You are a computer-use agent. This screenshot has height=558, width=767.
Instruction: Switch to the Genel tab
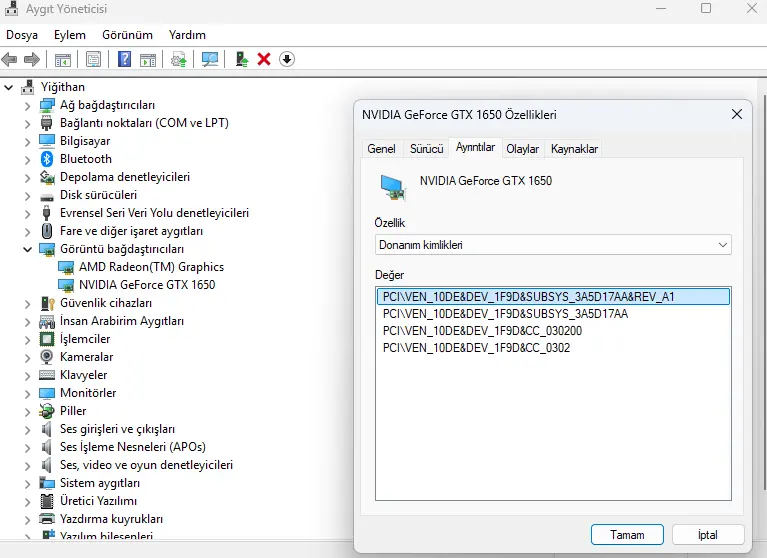pos(382,149)
